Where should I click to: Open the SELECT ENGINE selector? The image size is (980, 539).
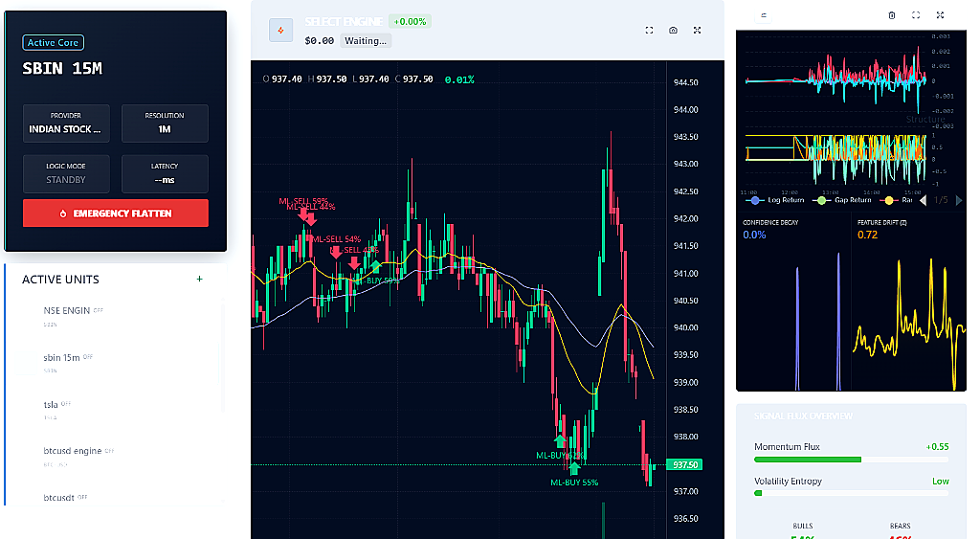click(x=344, y=21)
